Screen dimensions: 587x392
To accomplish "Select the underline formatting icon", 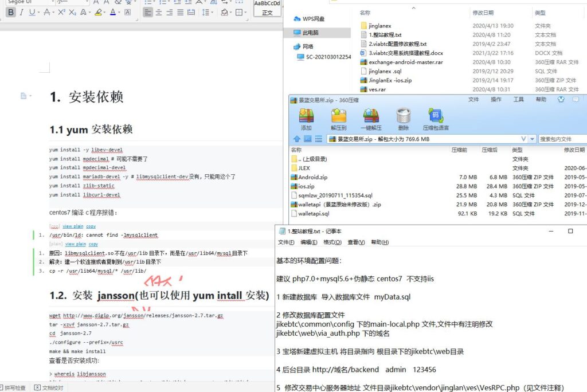I will (x=32, y=13).
